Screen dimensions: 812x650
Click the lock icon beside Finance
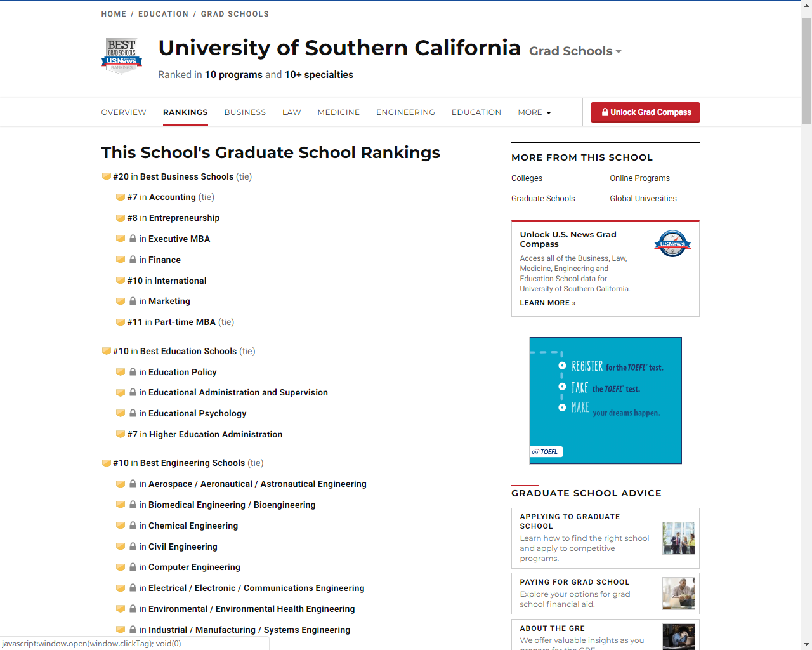pos(133,260)
